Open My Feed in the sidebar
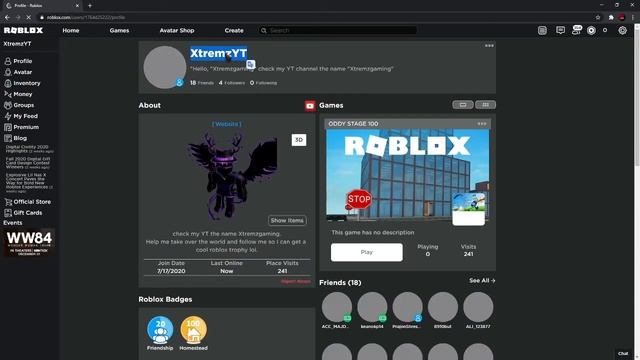The width and height of the screenshot is (640, 360). pos(21,116)
